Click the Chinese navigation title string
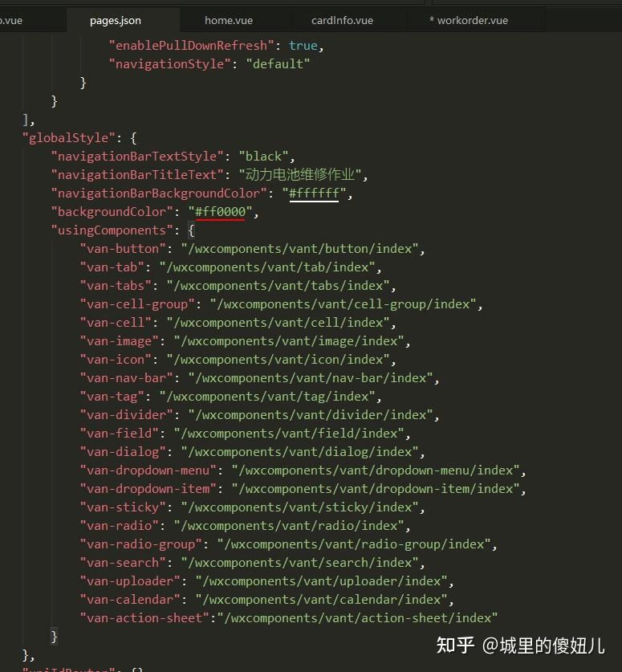The height and width of the screenshot is (672, 622). coord(300,175)
